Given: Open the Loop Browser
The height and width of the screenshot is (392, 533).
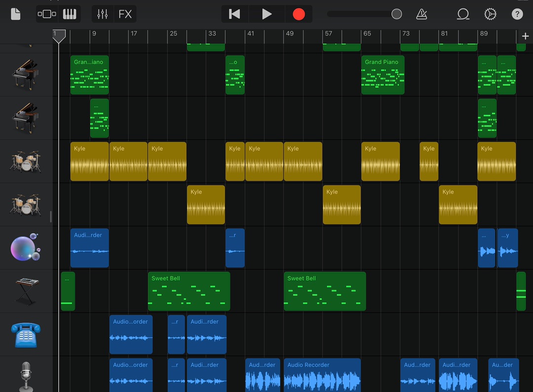Looking at the screenshot, I should [x=463, y=14].
